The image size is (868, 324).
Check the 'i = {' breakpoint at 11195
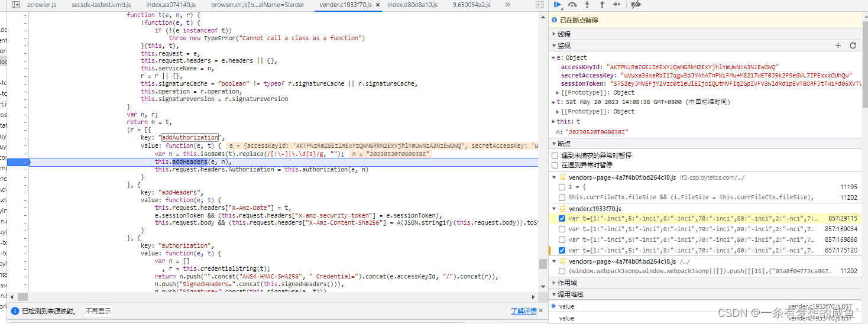[x=562, y=187]
